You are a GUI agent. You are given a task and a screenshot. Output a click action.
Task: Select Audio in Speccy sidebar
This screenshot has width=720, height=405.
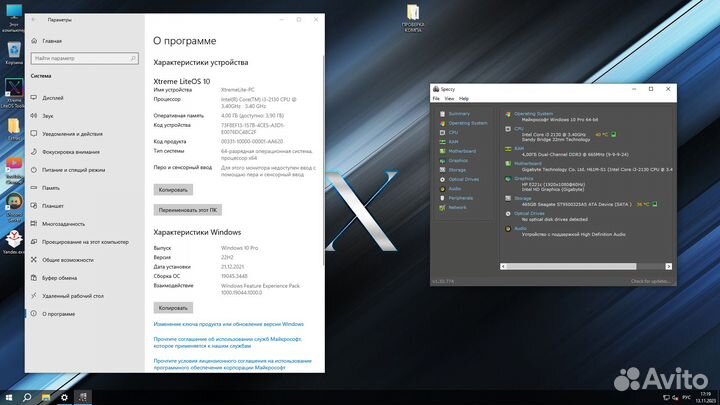tap(455, 189)
